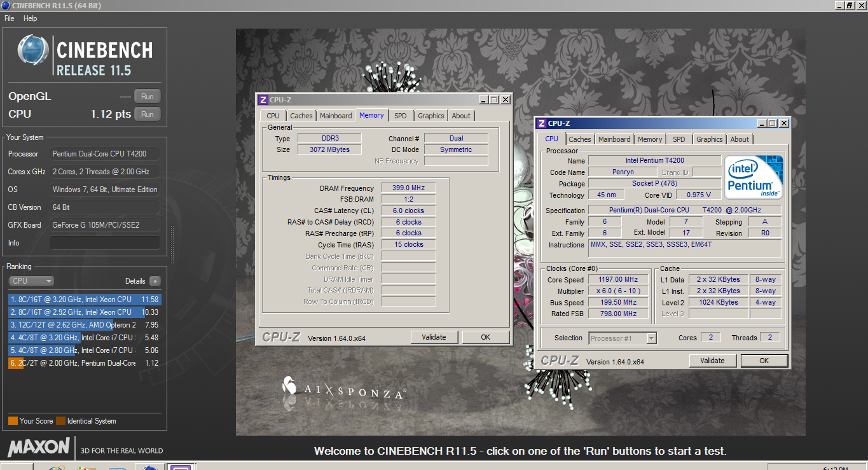The width and height of the screenshot is (868, 470).
Task: Click the 798.00 MHz Rated FSB value
Action: (x=618, y=314)
